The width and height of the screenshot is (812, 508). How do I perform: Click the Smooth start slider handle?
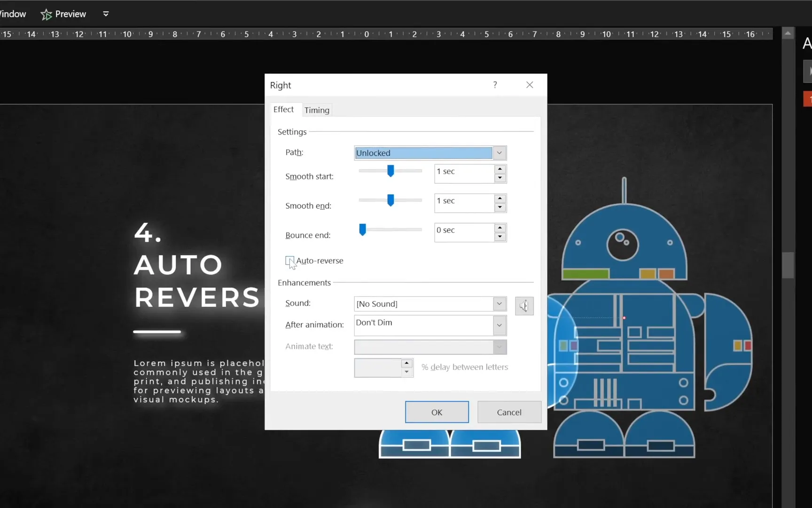tap(390, 171)
